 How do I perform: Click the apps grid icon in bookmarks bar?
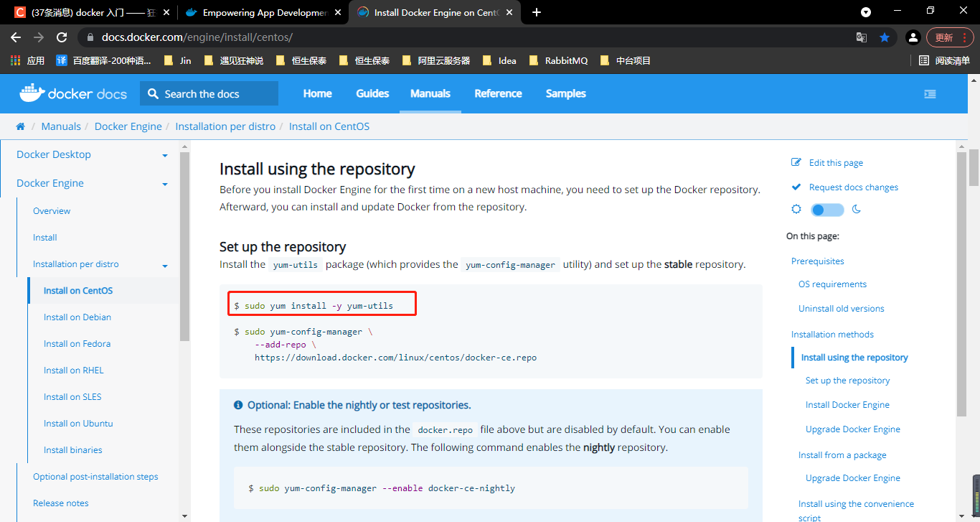tap(15, 60)
